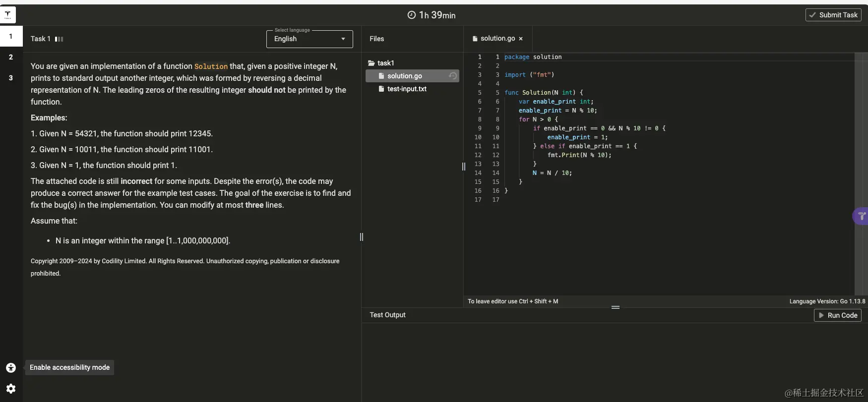This screenshot has height=402, width=868.
Task: Click the Enable accessibility mode tooltip
Action: [x=69, y=367]
